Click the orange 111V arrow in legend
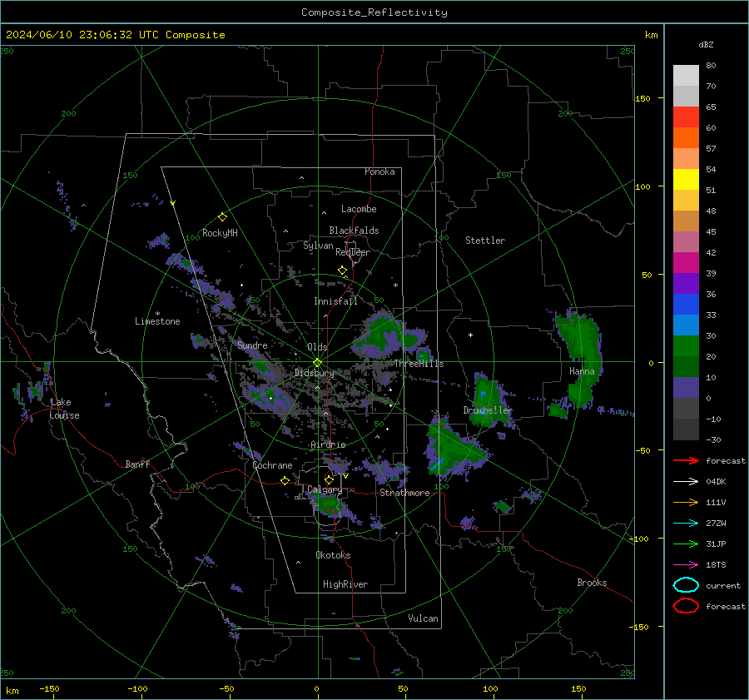Image resolution: width=749 pixels, height=700 pixels. point(686,502)
